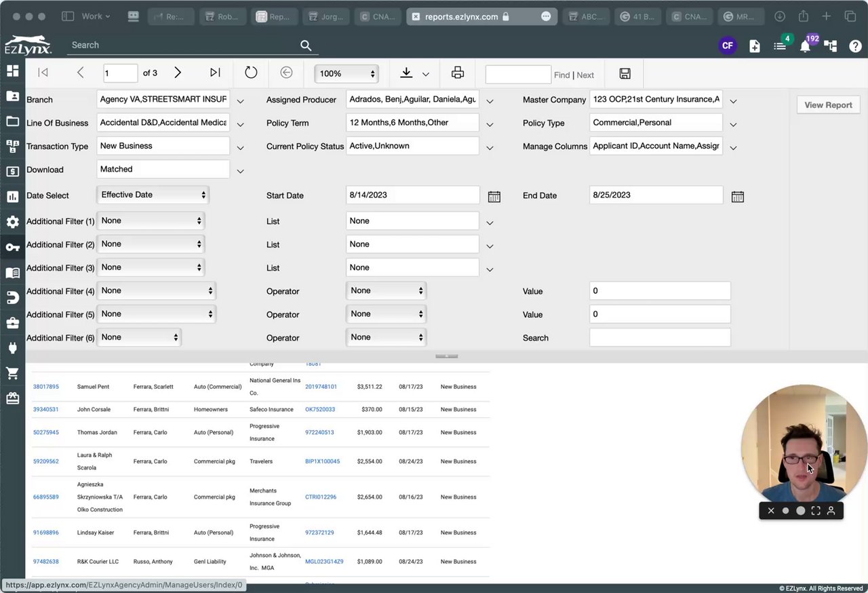This screenshot has height=593, width=868.
Task: Click the Print report icon
Action: [458, 73]
